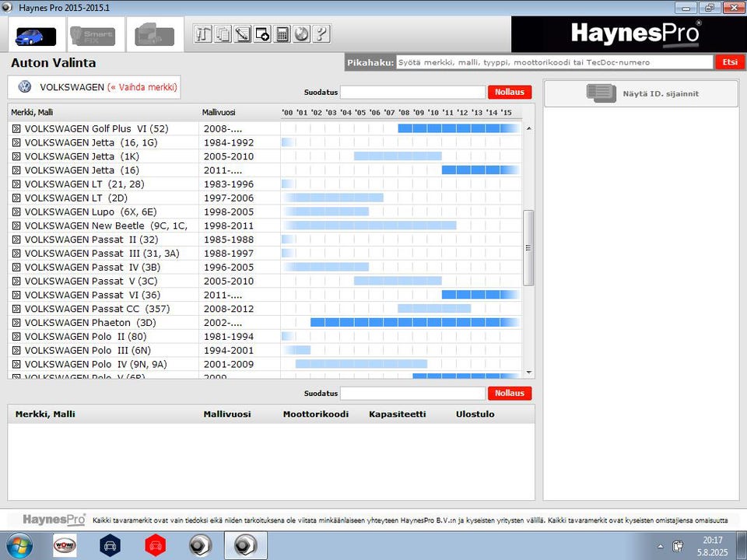The height and width of the screenshot is (560, 747).
Task: Expand VOLKSWAGEN Polo III (6N)
Action: [x=16, y=350]
